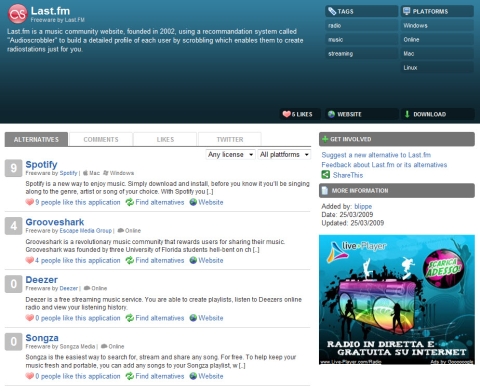Open the Twitter tab
This screenshot has width=480, height=391.
(x=230, y=139)
